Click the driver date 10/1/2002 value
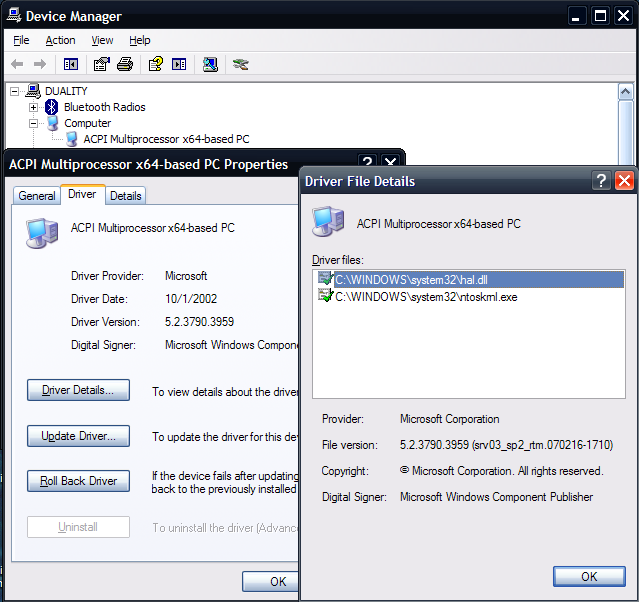639x602 pixels. tap(191, 299)
